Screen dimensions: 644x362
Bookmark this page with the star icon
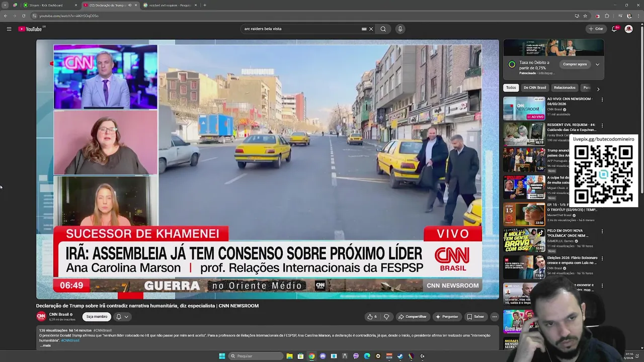(585, 16)
